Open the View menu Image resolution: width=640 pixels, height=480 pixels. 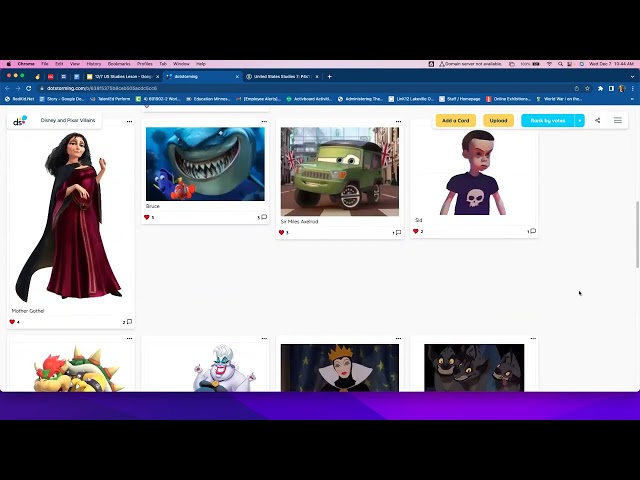point(75,64)
